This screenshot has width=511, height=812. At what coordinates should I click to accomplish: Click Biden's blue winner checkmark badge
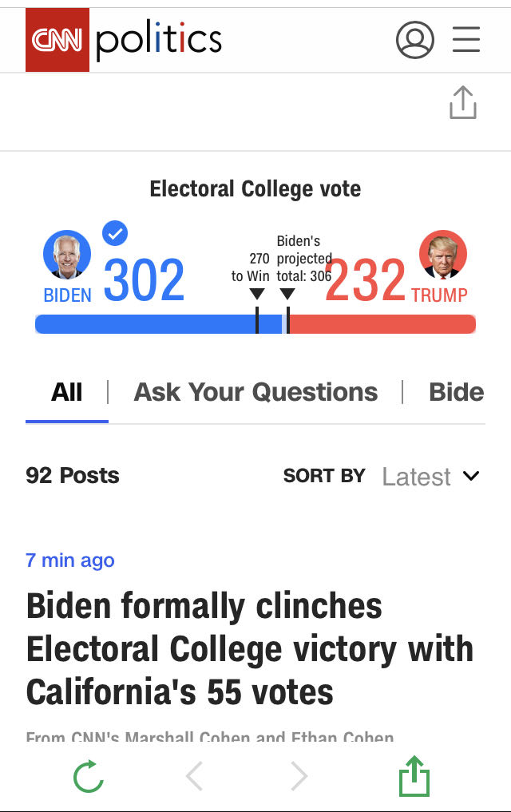(x=115, y=233)
